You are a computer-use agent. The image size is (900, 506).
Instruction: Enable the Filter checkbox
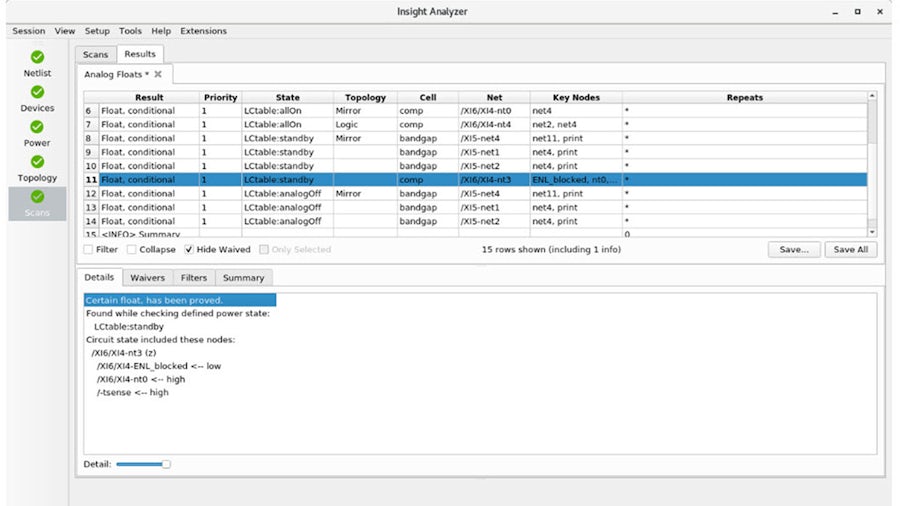click(x=89, y=249)
